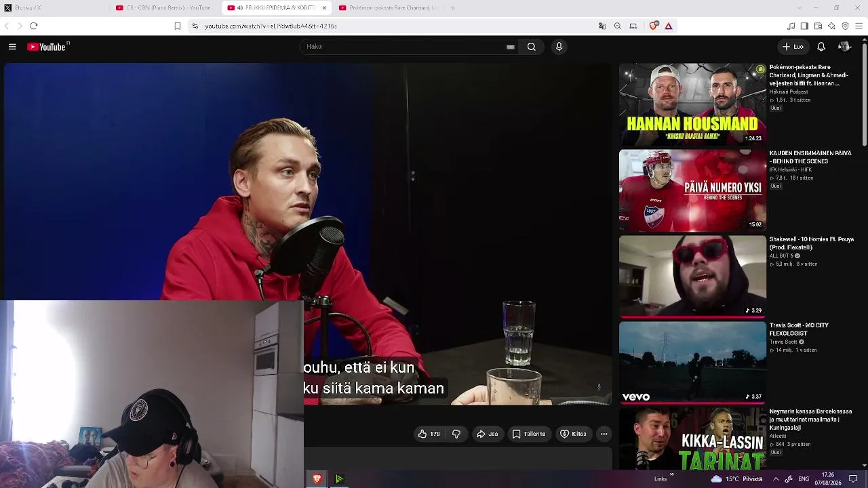Toggle the browser sidebar panel icon
The width and height of the screenshot is (868, 488).
coord(804,26)
